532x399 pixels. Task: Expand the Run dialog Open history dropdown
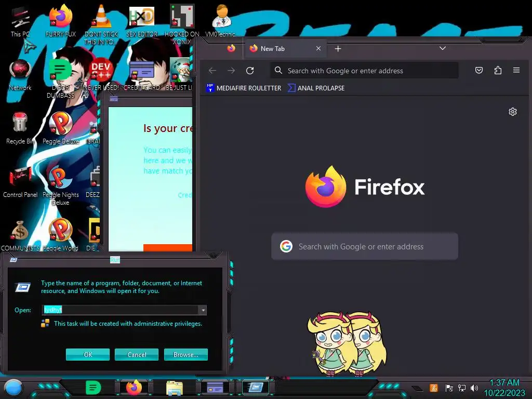tap(203, 310)
